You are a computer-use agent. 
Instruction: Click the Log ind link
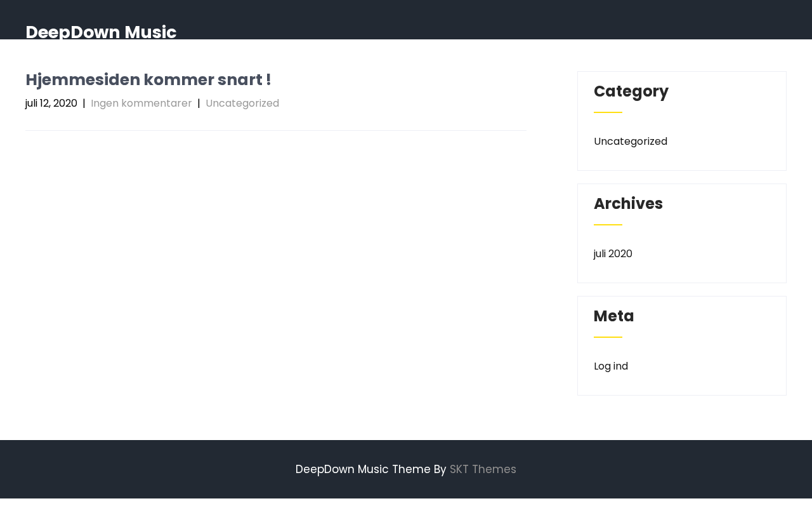611,366
